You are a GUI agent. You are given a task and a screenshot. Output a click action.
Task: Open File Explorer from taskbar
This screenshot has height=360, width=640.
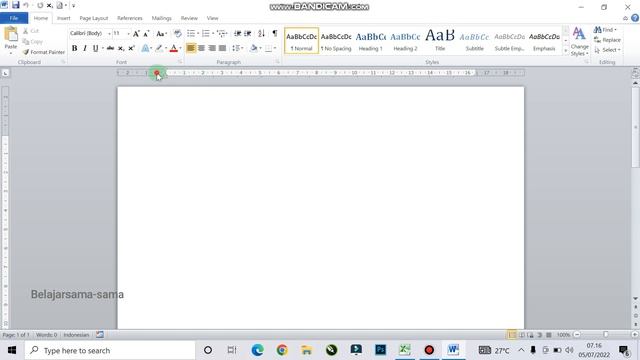pyautogui.click(x=307, y=350)
